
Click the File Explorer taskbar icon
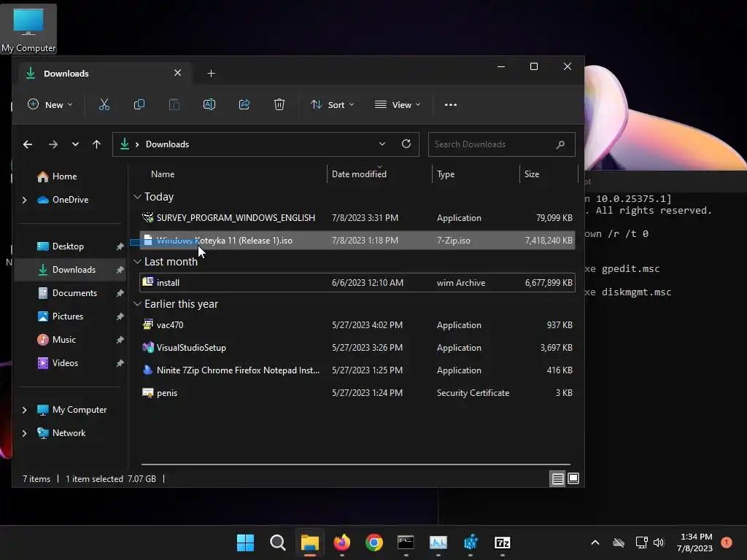[309, 542]
